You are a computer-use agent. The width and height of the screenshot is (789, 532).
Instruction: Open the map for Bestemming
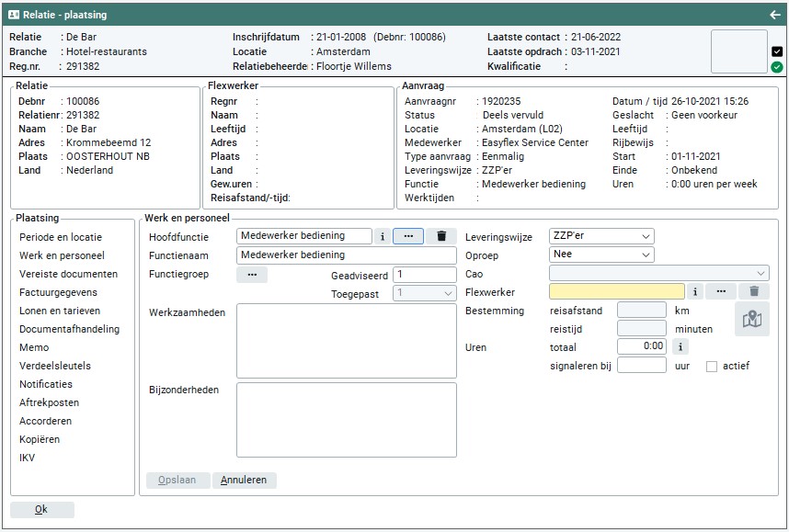[x=751, y=319]
